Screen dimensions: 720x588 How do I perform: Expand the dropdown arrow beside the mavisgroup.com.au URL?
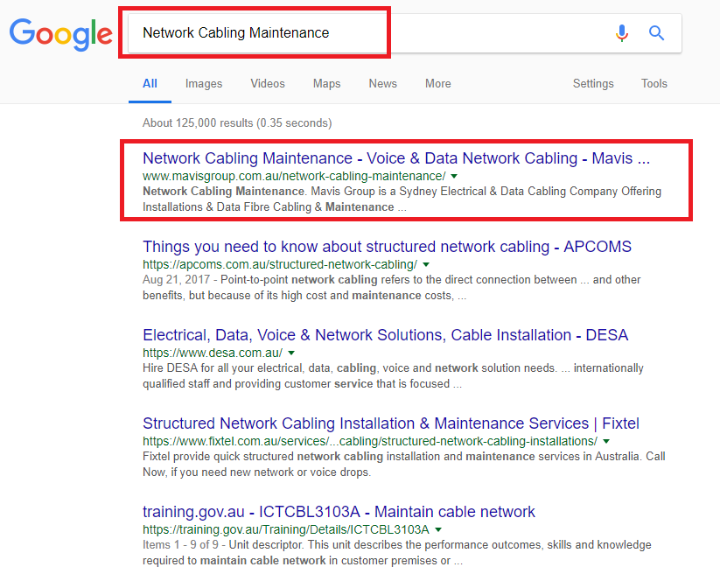[x=454, y=176]
